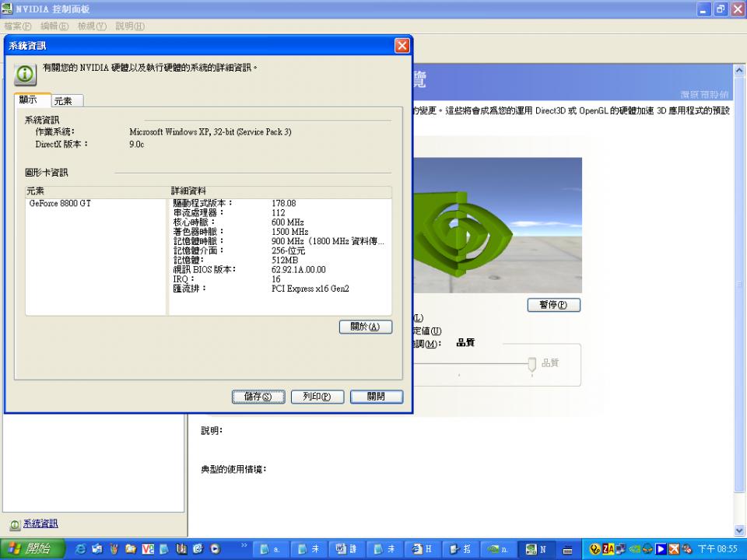Click the NVIDIA control panel title bar icon
This screenshot has width=747, height=560.
coord(7,9)
